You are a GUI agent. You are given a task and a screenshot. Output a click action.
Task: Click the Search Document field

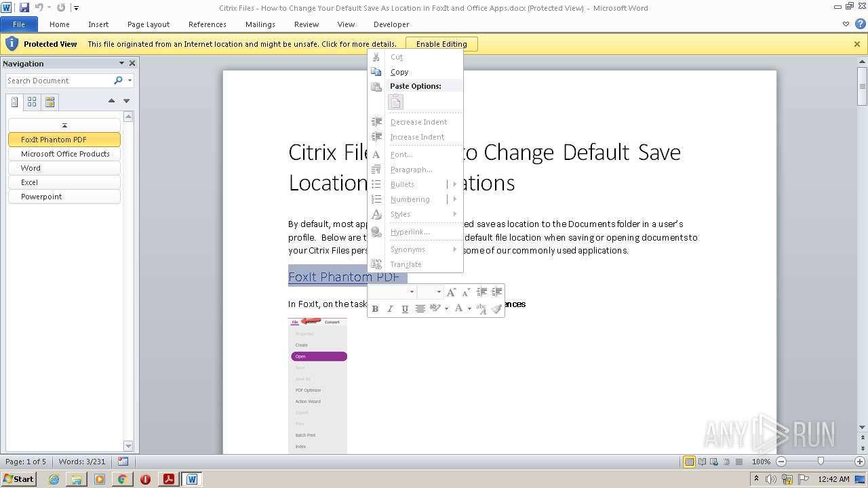pos(60,81)
